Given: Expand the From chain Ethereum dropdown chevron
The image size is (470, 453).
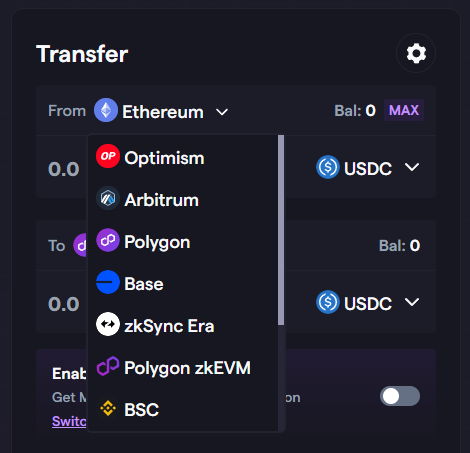Looking at the screenshot, I should pos(222,112).
